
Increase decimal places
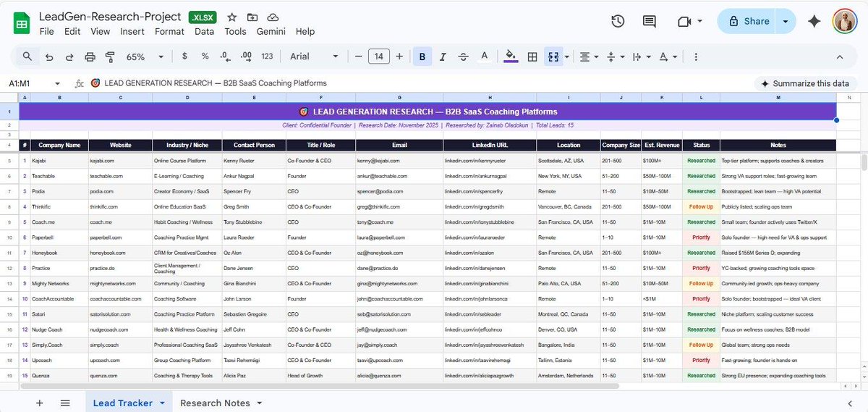(246, 56)
